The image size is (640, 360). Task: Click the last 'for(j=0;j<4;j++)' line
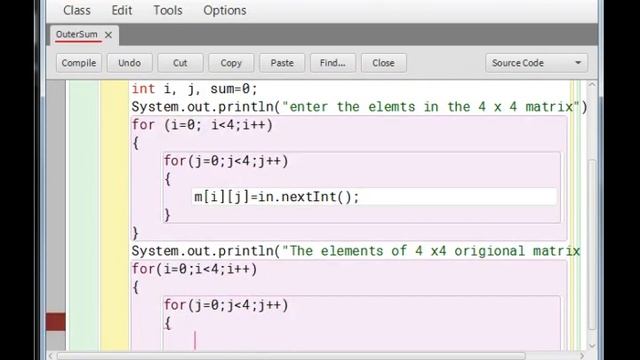coord(226,305)
